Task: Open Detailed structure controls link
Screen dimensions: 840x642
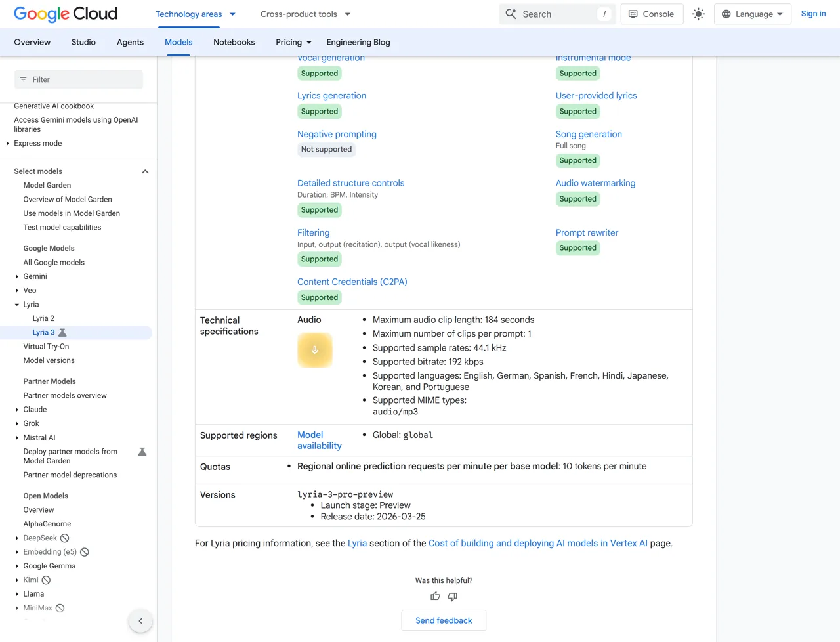Action: click(x=351, y=183)
